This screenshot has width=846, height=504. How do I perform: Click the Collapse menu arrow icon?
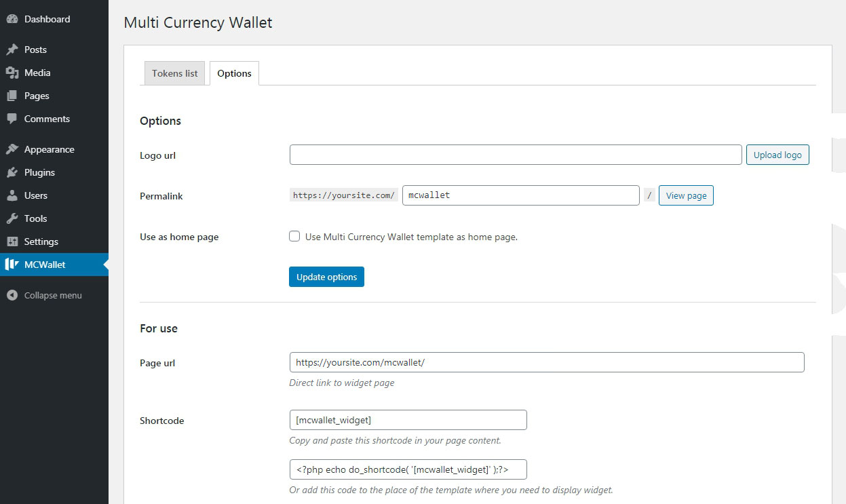12,295
